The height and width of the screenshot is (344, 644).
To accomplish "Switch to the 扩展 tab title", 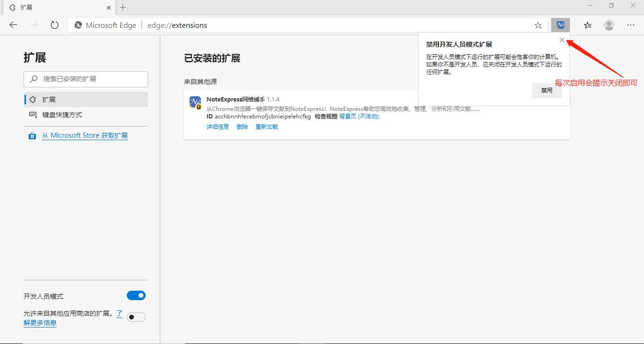I will coord(26,8).
